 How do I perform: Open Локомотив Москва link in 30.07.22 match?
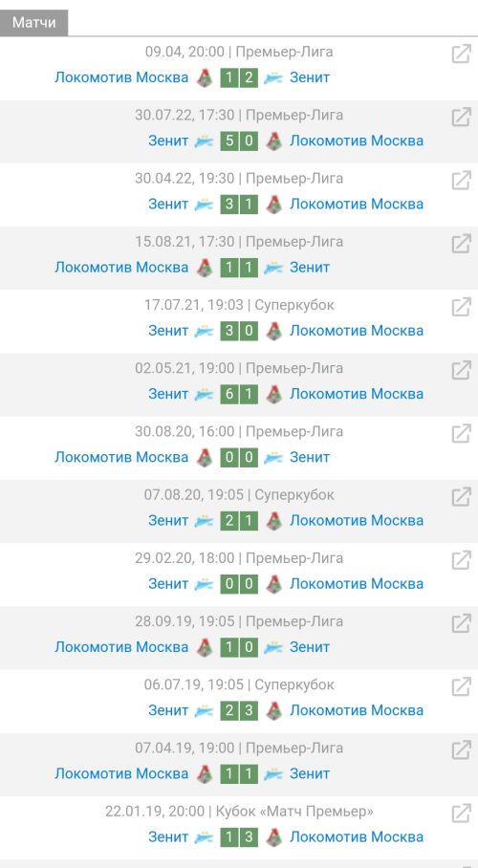[x=357, y=141]
